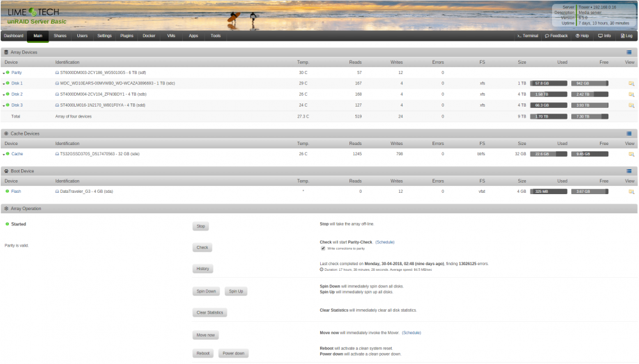Browse Disk 2 contents folder icon
The image size is (639, 364).
tap(631, 95)
